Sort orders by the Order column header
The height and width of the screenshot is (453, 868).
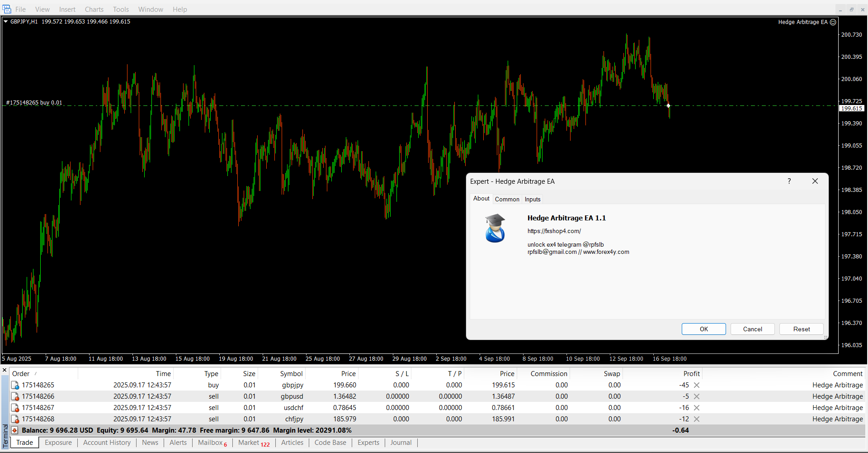pos(21,374)
